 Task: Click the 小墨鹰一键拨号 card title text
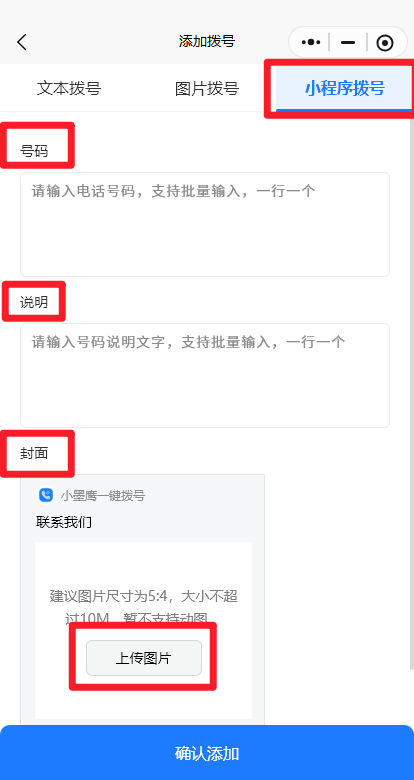point(103,495)
